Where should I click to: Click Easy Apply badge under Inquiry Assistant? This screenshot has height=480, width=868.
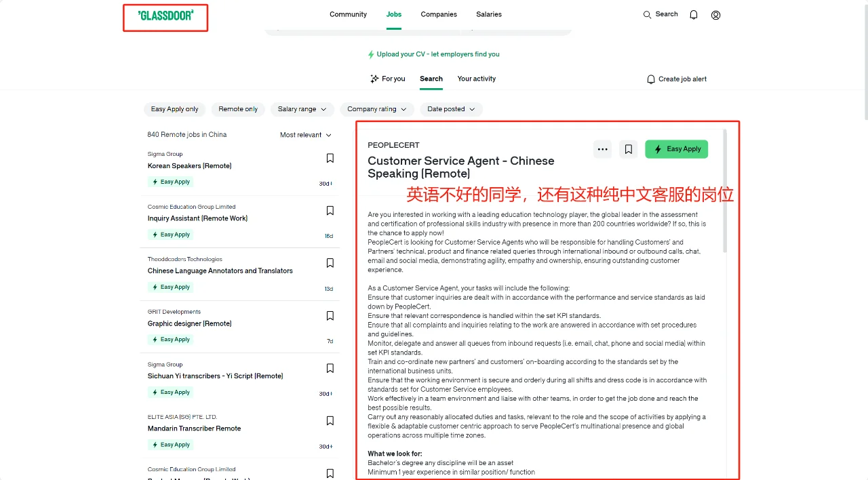tap(171, 235)
